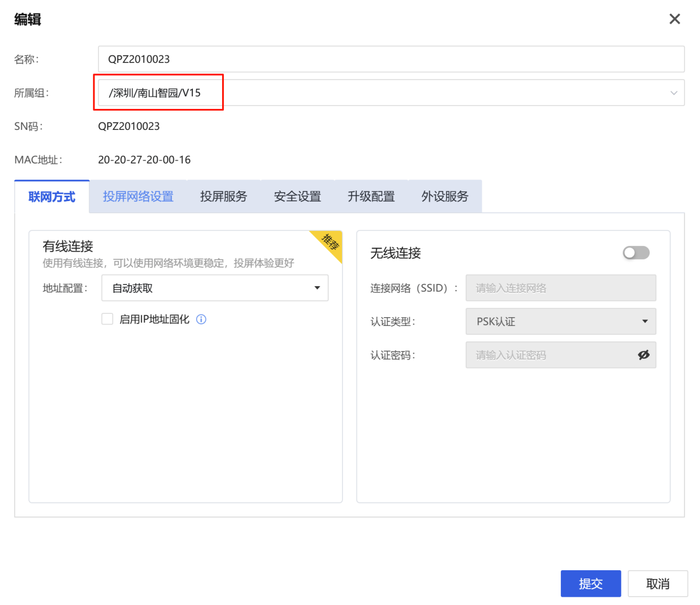Click the 取消 button
The width and height of the screenshot is (700, 605).
point(657,583)
